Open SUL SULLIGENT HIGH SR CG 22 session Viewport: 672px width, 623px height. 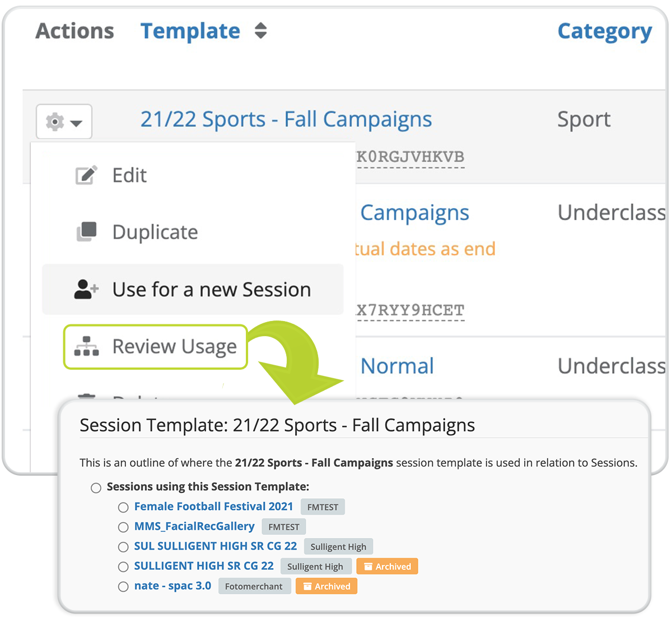pos(216,546)
